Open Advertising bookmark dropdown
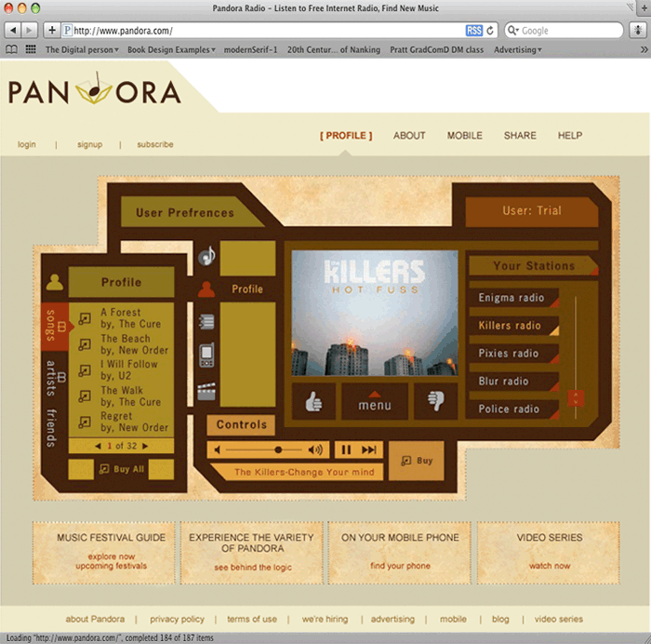Viewport: 651px width, 644px height. tap(518, 50)
